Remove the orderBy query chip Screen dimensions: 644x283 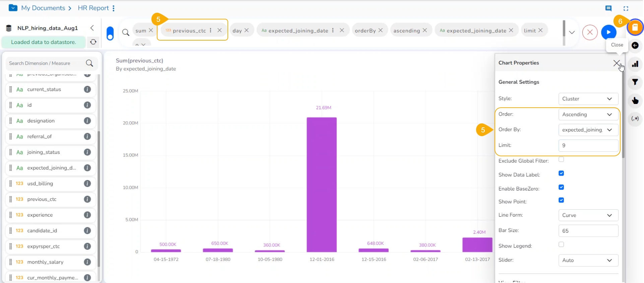(381, 30)
